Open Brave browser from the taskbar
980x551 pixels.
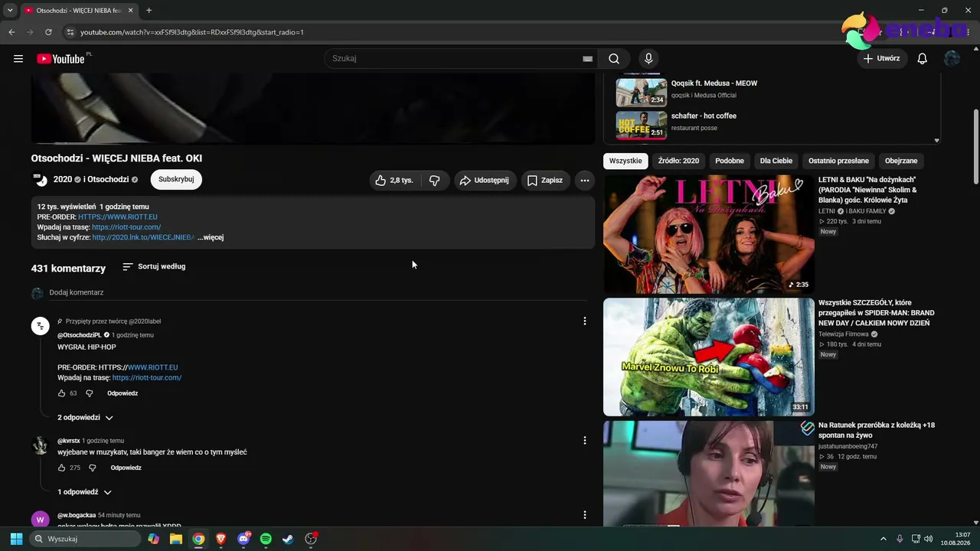(x=220, y=539)
